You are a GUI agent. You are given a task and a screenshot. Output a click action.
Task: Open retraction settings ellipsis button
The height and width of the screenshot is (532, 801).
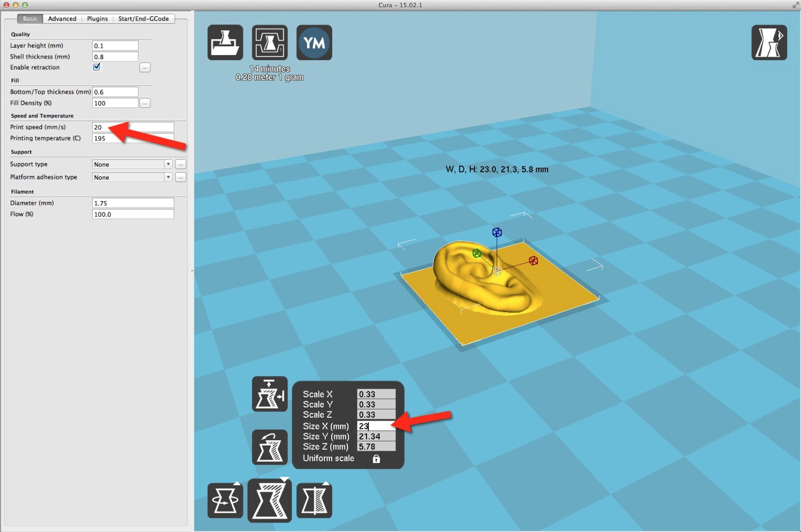coord(145,67)
